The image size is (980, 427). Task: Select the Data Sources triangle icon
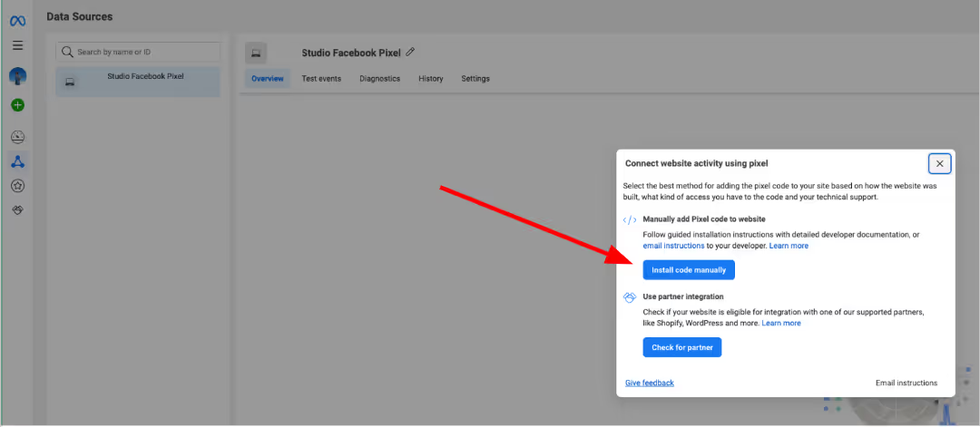[17, 162]
